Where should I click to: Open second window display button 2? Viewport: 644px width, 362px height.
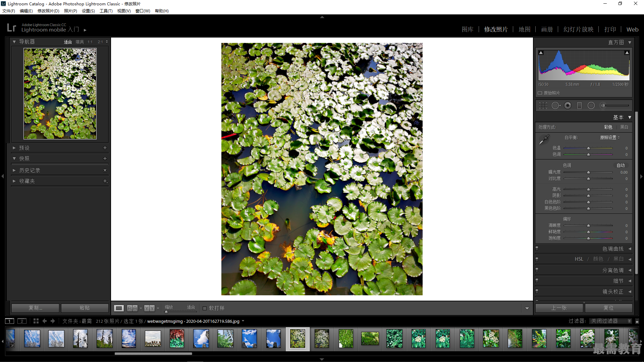click(x=22, y=321)
